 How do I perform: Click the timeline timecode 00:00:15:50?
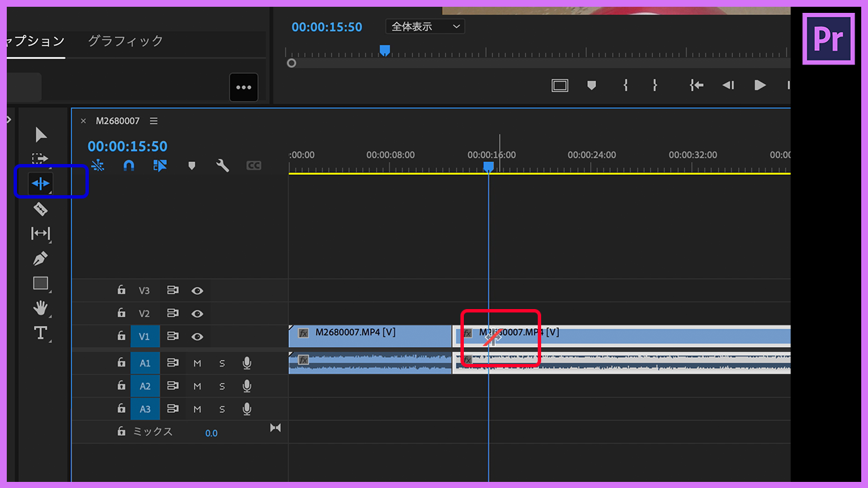pyautogui.click(x=127, y=146)
